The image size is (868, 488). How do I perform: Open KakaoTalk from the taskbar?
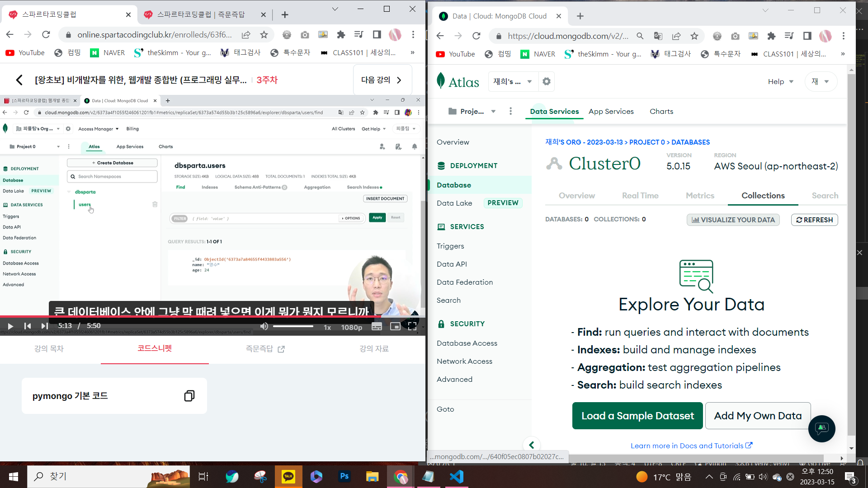coord(288,477)
